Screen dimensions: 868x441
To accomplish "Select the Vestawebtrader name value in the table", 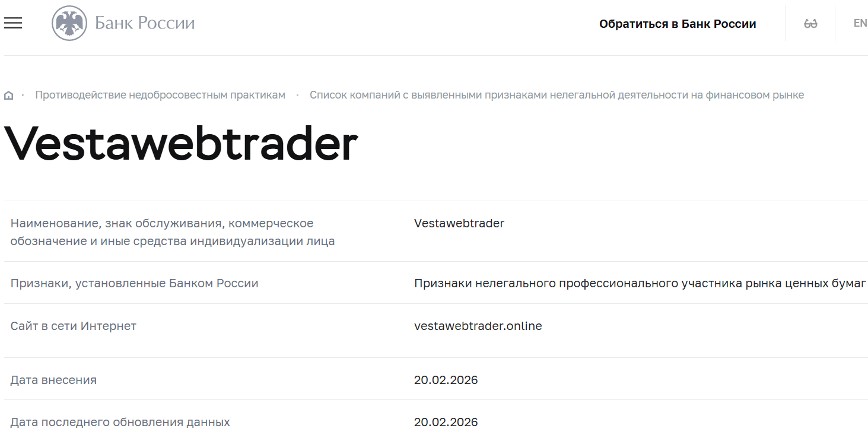I will pyautogui.click(x=458, y=223).
